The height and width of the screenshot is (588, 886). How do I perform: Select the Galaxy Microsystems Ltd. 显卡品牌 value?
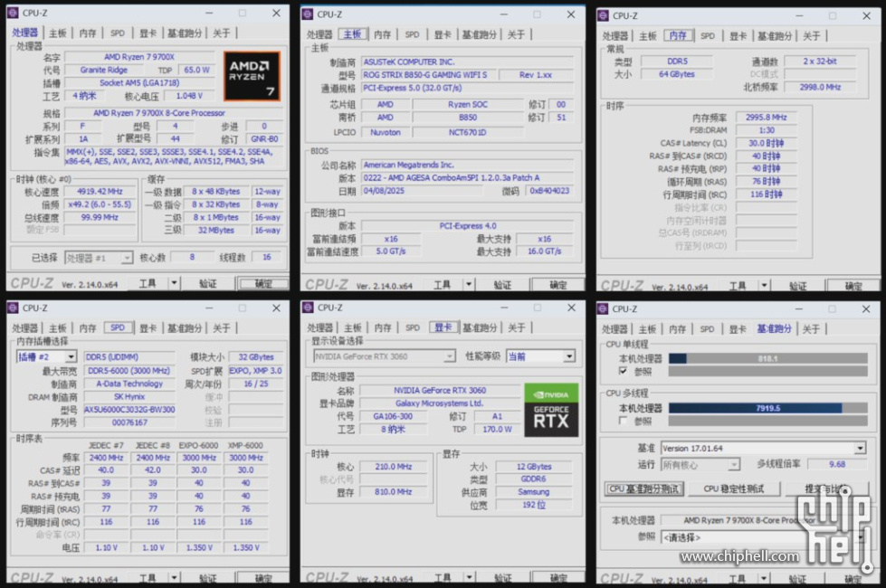click(x=440, y=403)
